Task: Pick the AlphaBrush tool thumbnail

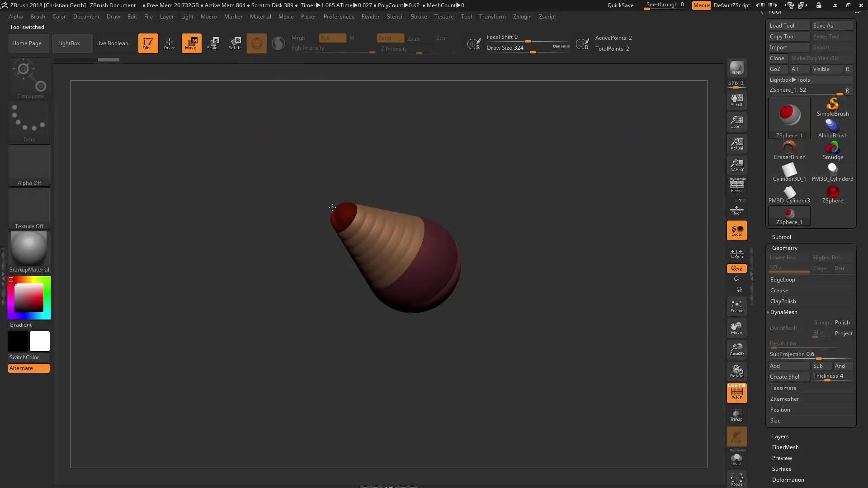Action: [x=832, y=129]
